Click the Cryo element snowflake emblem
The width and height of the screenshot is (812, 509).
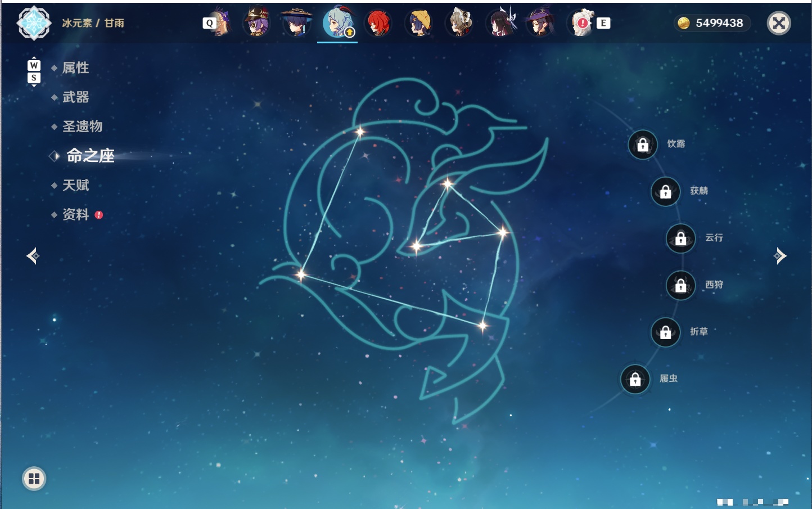pos(34,23)
